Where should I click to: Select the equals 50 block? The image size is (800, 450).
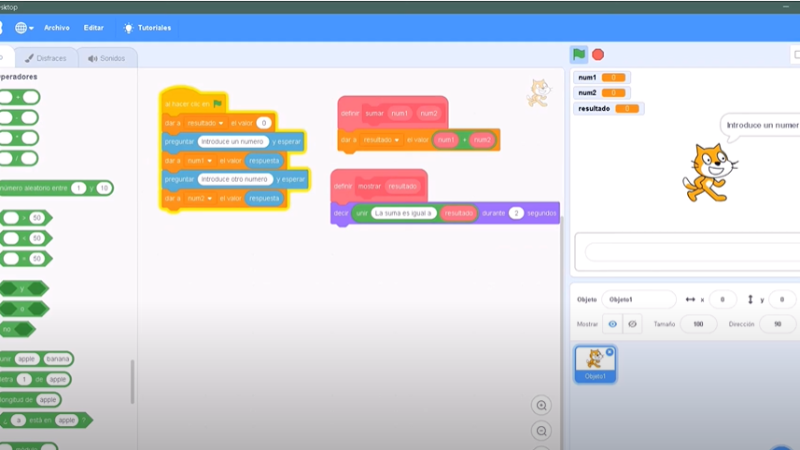click(x=26, y=259)
